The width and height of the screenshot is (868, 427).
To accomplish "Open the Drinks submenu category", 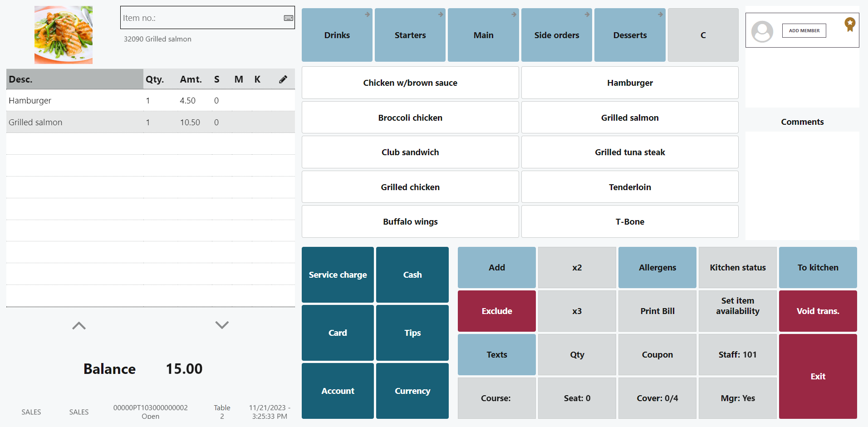I will click(x=337, y=35).
